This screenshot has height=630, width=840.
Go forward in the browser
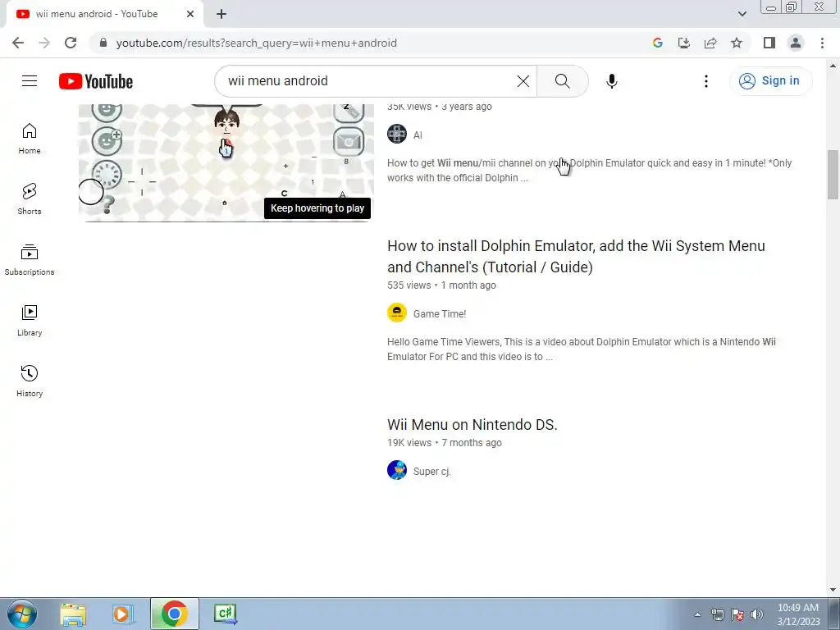(44, 43)
